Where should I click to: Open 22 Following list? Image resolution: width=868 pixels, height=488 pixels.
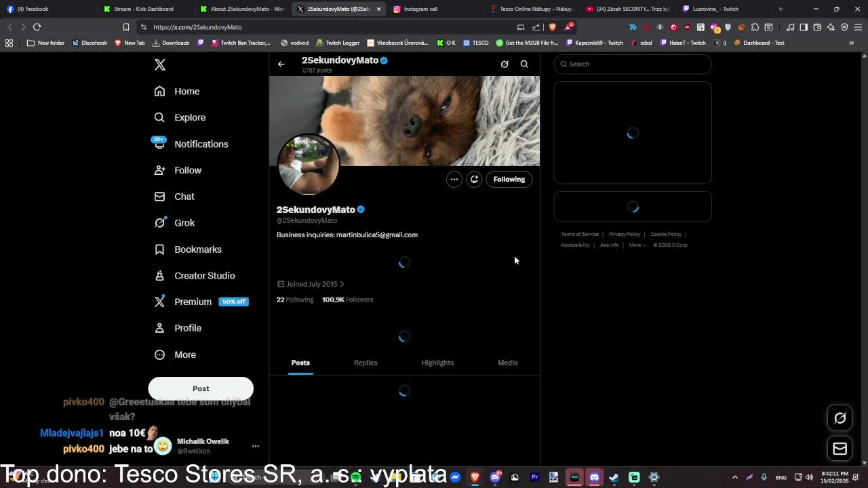[295, 300]
